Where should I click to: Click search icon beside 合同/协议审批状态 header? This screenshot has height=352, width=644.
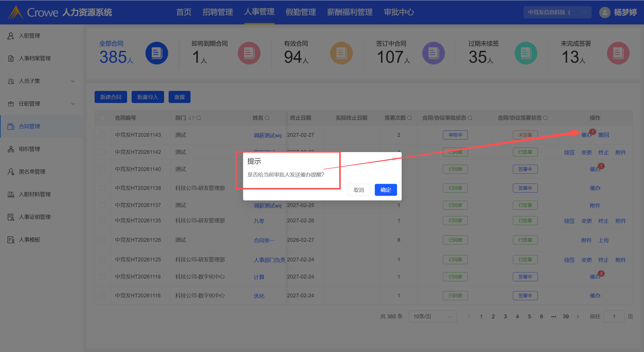click(x=470, y=118)
